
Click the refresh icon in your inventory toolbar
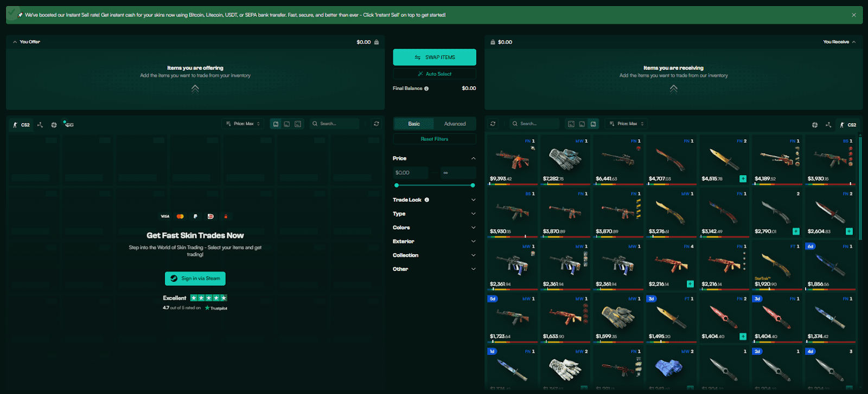[376, 124]
